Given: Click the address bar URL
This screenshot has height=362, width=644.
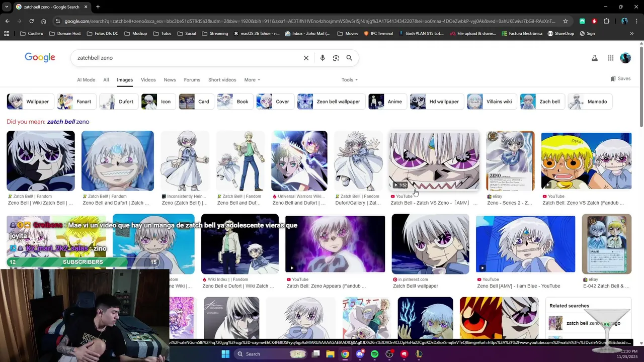Looking at the screenshot, I should tap(310, 21).
